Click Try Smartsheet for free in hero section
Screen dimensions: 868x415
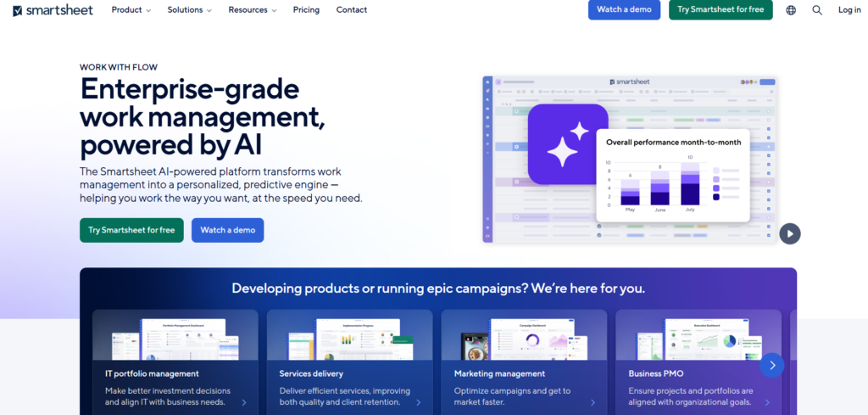[131, 230]
